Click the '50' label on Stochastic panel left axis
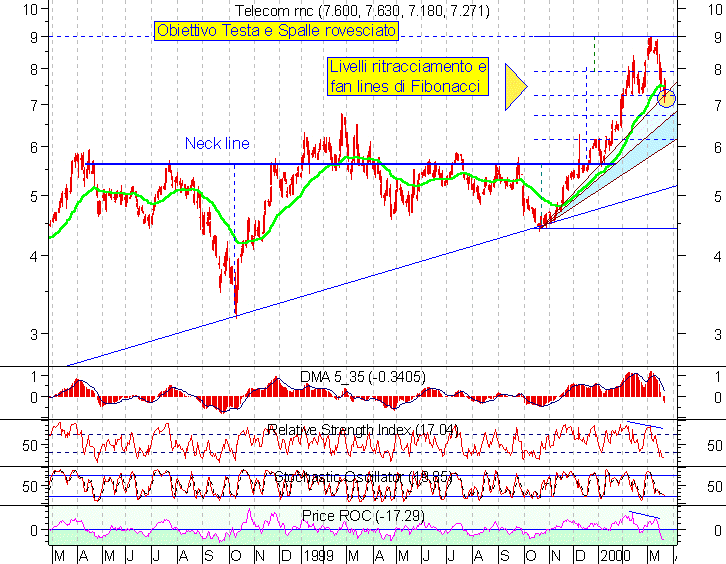 tap(30, 487)
